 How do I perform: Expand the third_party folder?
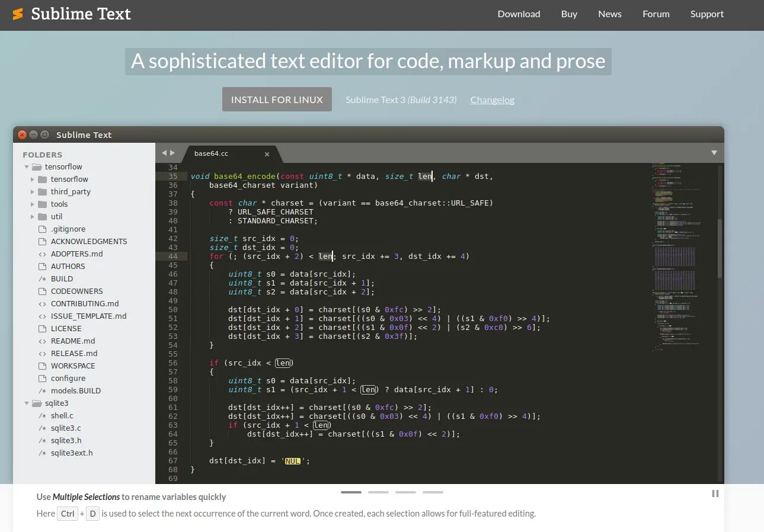coord(33,192)
